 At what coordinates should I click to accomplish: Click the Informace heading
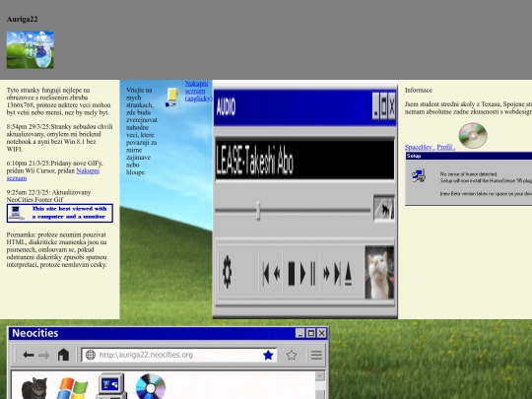click(419, 91)
